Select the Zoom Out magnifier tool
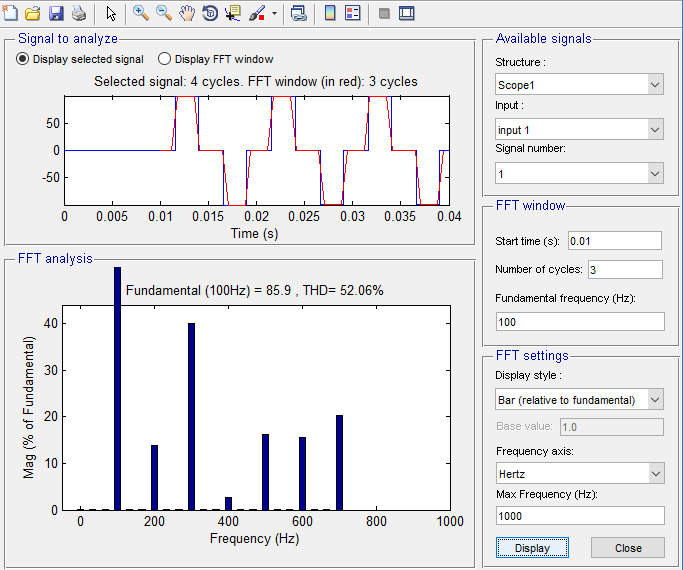 (x=164, y=14)
